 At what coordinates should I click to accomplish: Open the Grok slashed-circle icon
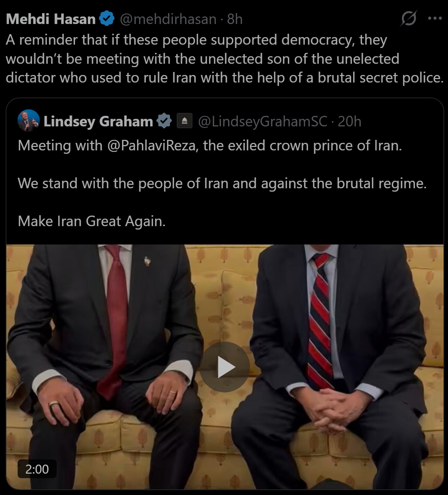point(408,18)
